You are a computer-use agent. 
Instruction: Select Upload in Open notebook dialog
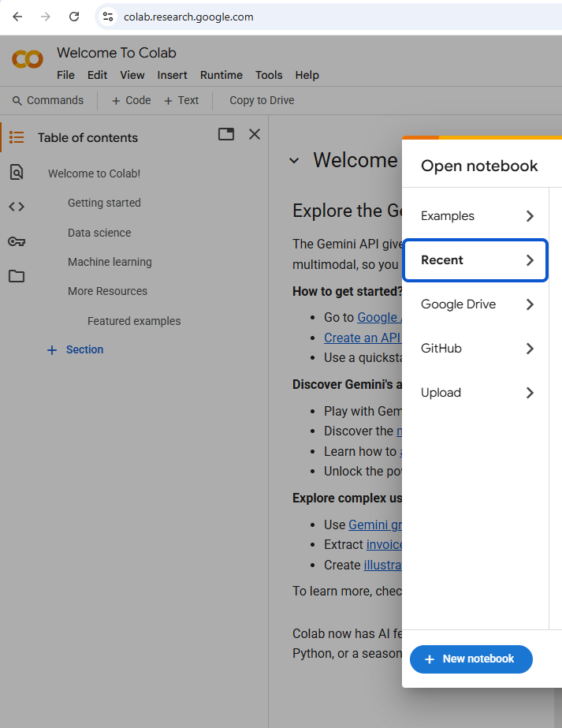click(x=475, y=392)
